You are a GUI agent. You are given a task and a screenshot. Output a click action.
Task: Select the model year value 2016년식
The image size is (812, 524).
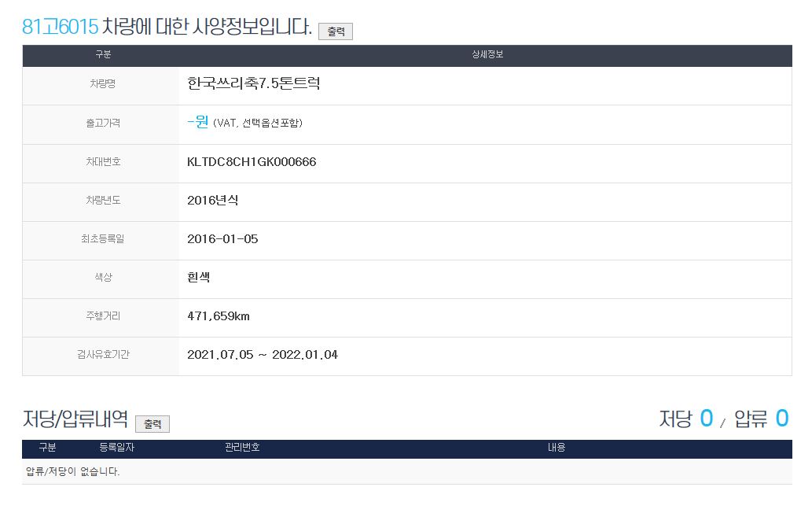point(212,201)
